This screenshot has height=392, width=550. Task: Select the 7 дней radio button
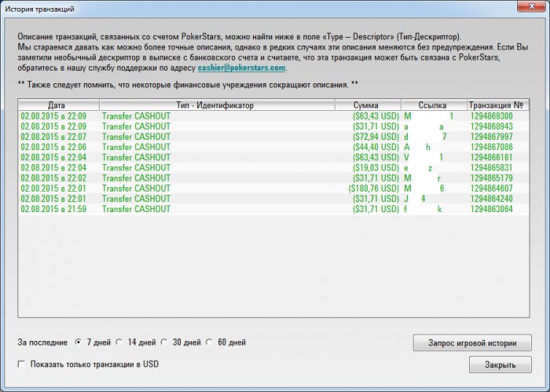[x=78, y=343]
